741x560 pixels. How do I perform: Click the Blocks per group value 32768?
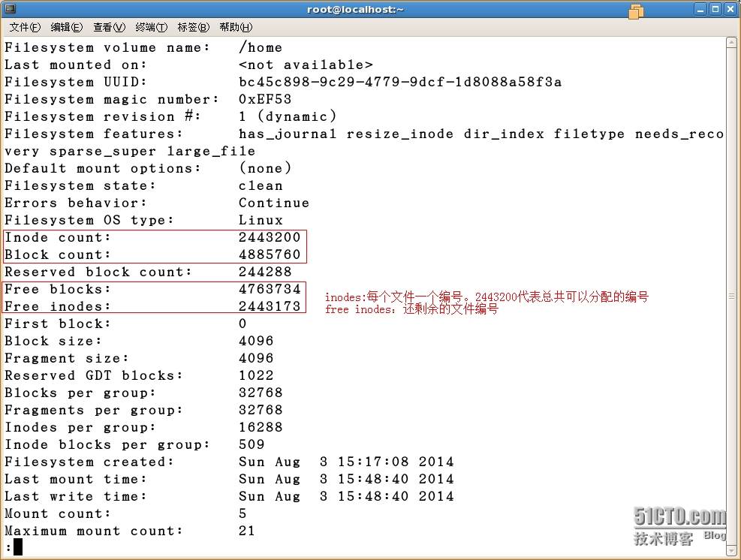[261, 393]
